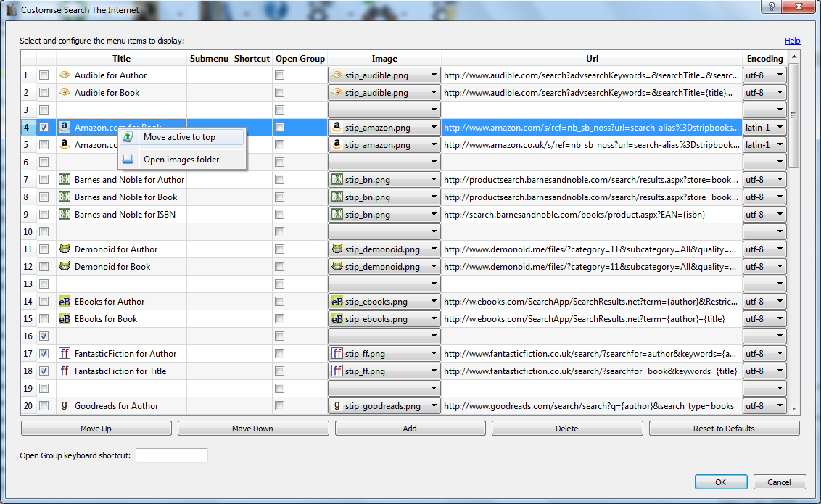Click the Title column header
The height and width of the screenshot is (504, 821).
click(121, 59)
